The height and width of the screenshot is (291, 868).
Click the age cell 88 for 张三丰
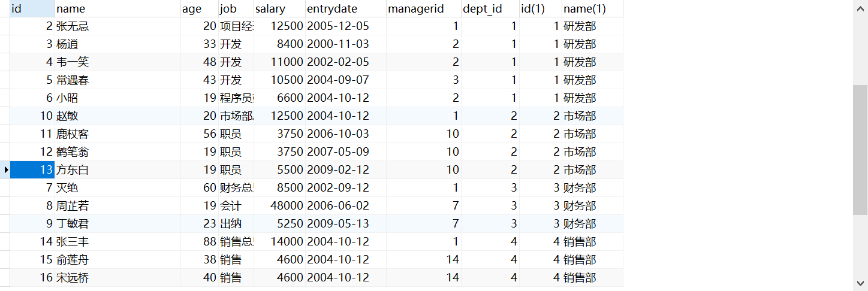(x=199, y=242)
